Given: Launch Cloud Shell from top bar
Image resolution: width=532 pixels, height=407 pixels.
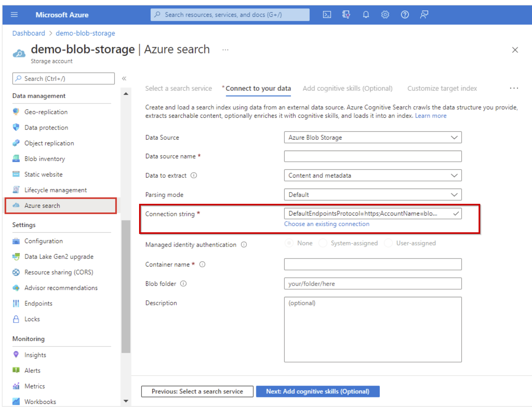Looking at the screenshot, I should point(327,15).
